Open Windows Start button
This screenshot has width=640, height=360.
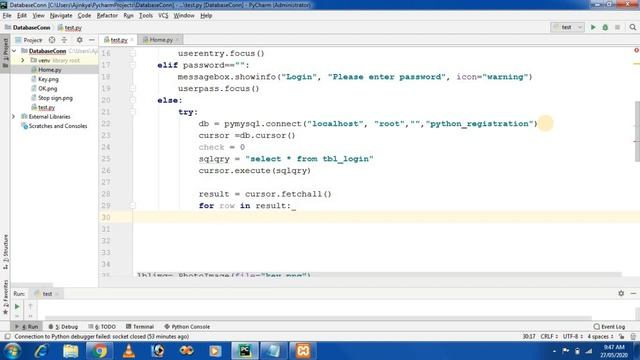coord(12,351)
